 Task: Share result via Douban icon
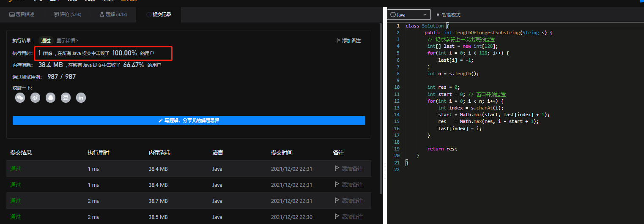pyautogui.click(x=66, y=98)
